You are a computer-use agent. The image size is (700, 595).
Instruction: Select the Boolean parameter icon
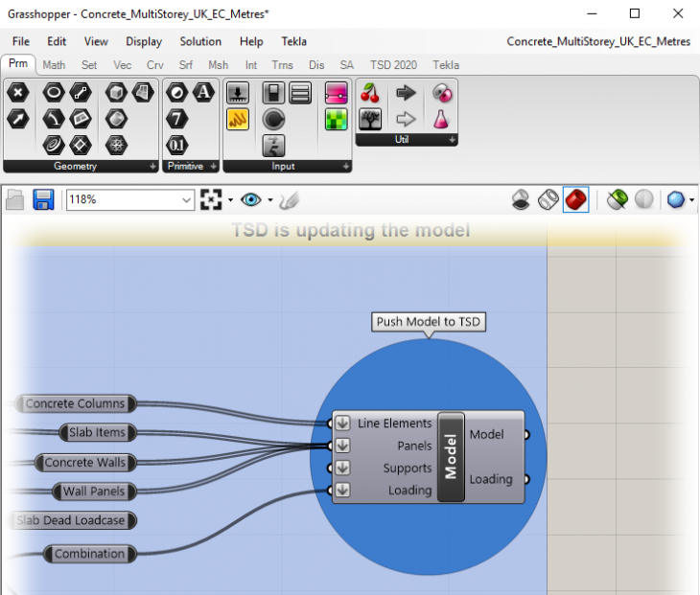point(176,93)
